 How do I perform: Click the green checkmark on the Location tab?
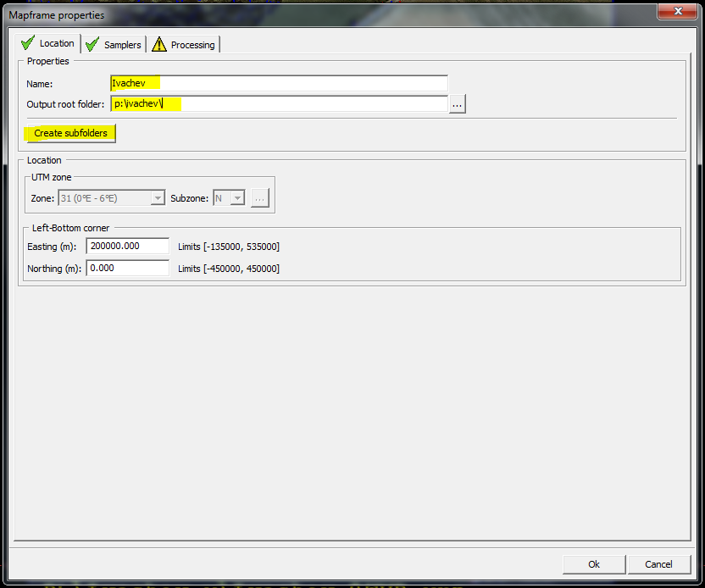[28, 43]
